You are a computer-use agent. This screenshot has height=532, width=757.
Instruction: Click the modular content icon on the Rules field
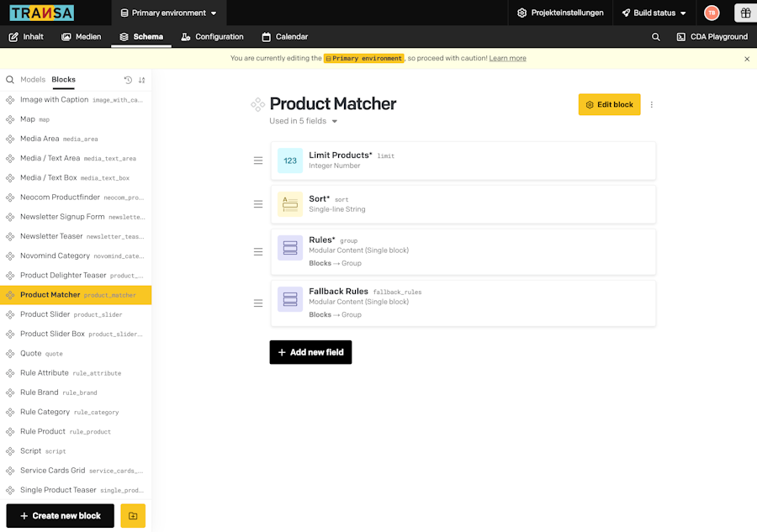(289, 248)
